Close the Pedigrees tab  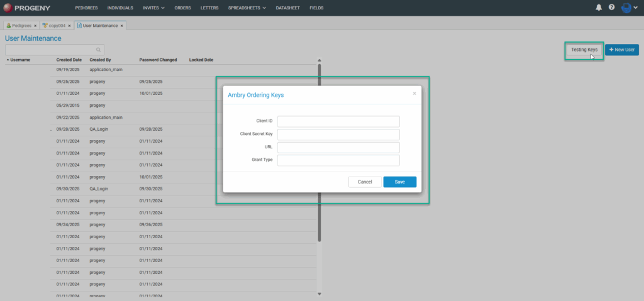pyautogui.click(x=35, y=26)
